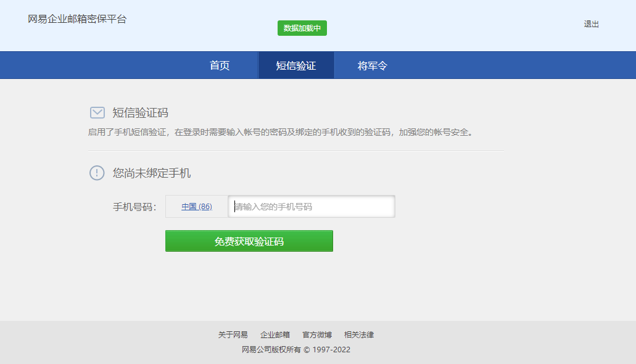
Task: Visit the 官方微博 footer link
Action: [316, 335]
